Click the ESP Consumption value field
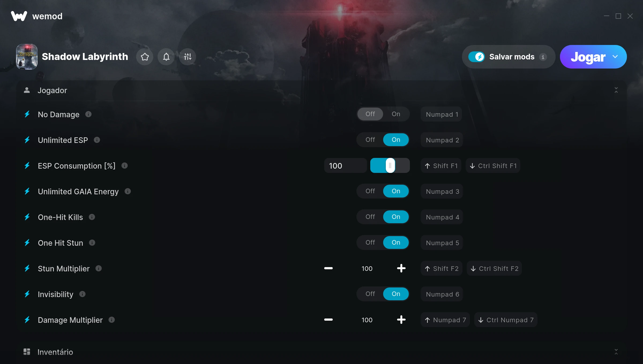Image resolution: width=643 pixels, height=364 pixels. [x=345, y=166]
